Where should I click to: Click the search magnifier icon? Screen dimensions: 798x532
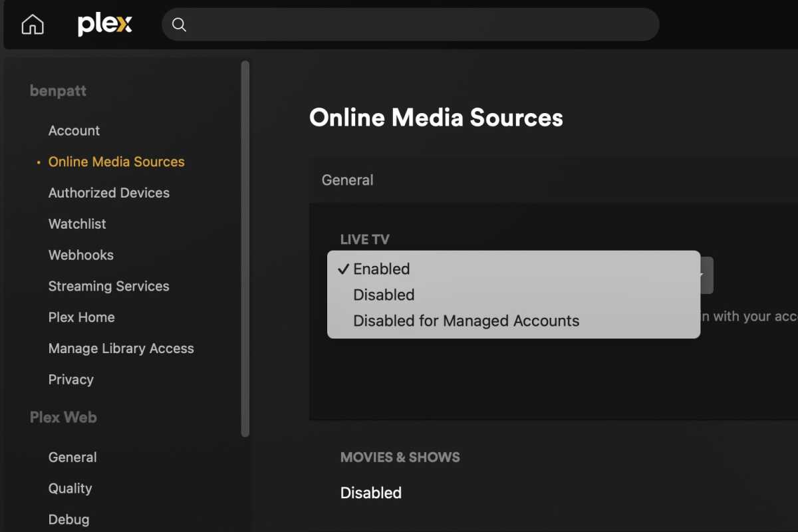click(179, 25)
